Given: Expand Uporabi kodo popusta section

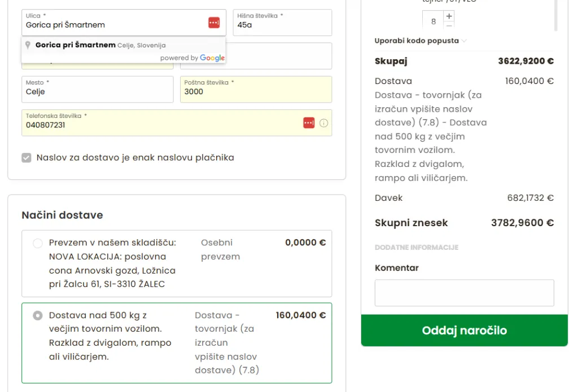Looking at the screenshot, I should click(417, 41).
